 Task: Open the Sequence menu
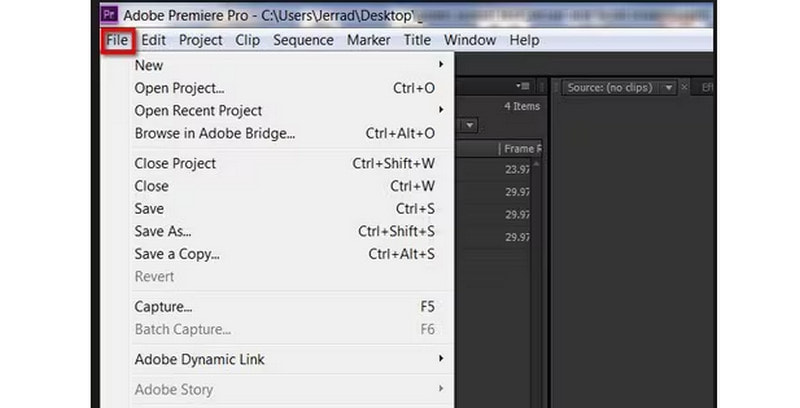[x=303, y=40]
